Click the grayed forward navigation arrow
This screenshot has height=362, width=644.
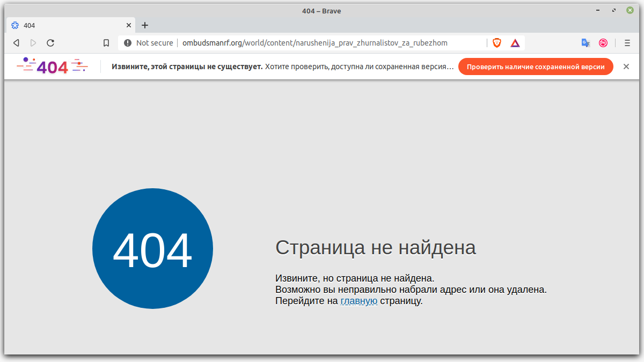pyautogui.click(x=33, y=42)
